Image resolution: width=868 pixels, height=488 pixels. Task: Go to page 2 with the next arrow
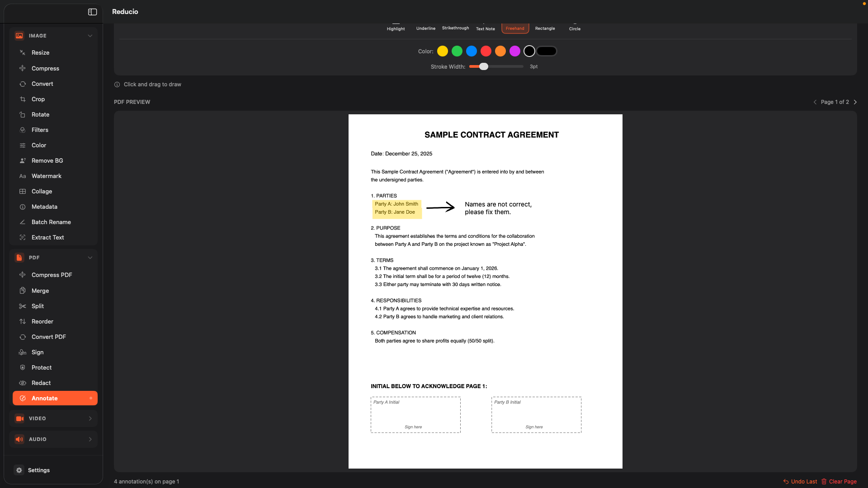pos(855,102)
